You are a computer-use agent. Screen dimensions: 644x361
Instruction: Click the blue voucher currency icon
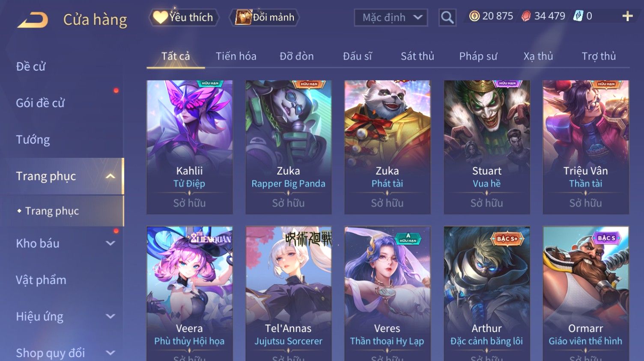coord(578,16)
